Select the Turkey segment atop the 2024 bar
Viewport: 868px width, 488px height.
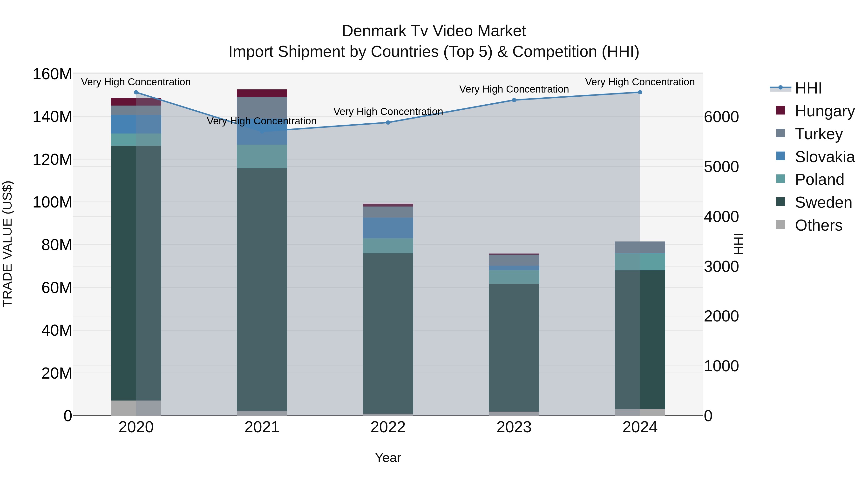(x=640, y=247)
